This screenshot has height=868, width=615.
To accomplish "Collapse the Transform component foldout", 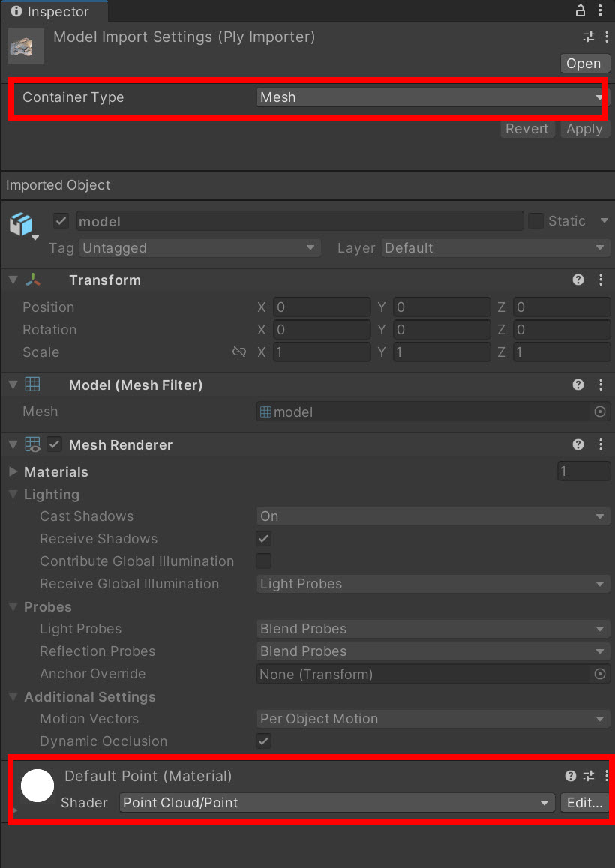I will click(x=13, y=280).
